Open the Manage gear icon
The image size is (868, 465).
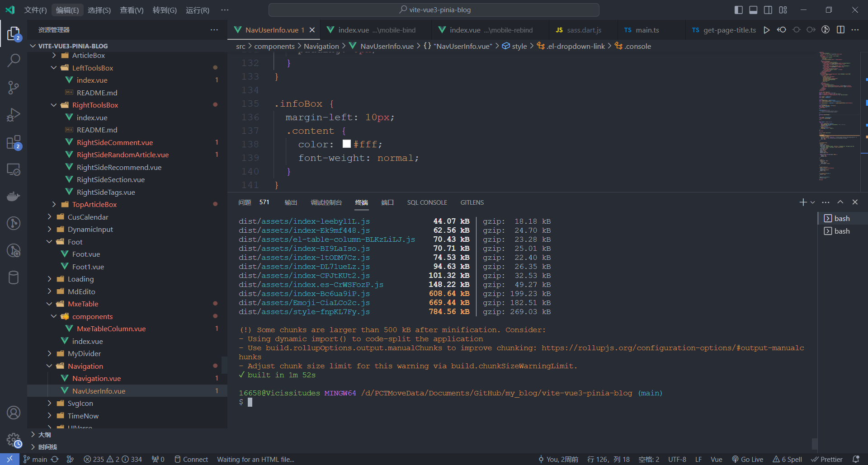[x=14, y=440]
